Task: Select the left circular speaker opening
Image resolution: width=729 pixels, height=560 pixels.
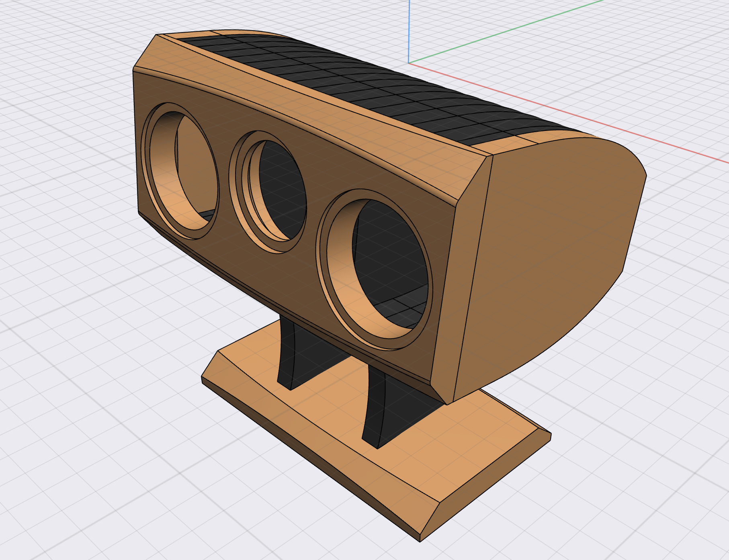Action: (x=180, y=171)
